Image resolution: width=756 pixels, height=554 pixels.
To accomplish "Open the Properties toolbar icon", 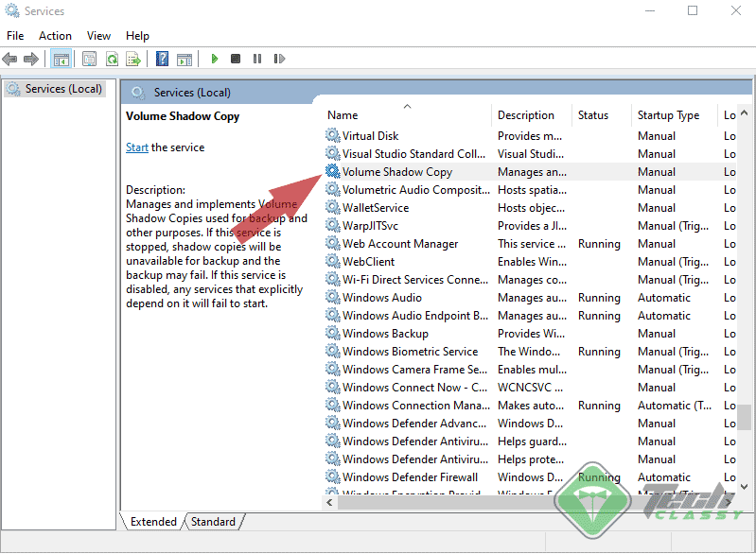I will pos(89,59).
